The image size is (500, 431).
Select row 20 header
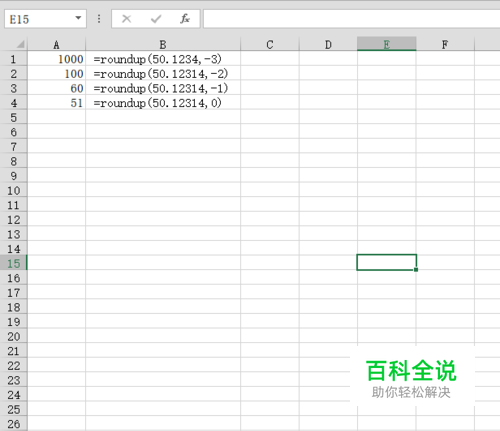[13, 336]
